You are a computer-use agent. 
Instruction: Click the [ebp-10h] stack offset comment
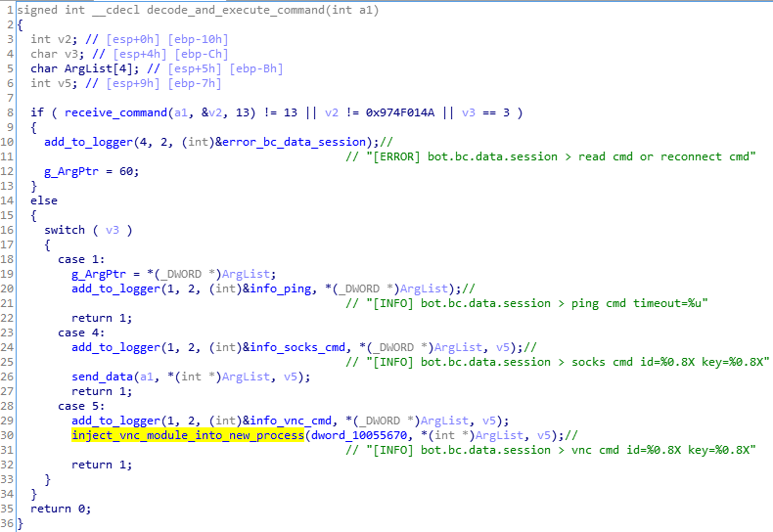click(199, 39)
